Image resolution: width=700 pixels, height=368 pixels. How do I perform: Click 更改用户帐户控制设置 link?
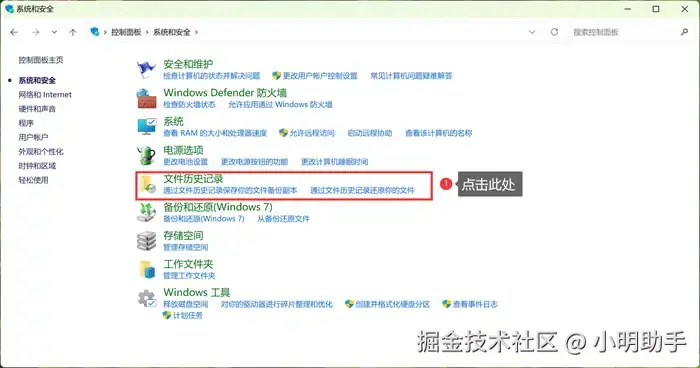(320, 76)
